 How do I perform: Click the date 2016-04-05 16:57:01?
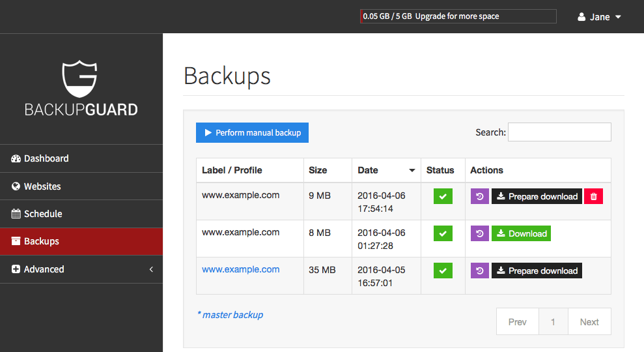point(381,276)
